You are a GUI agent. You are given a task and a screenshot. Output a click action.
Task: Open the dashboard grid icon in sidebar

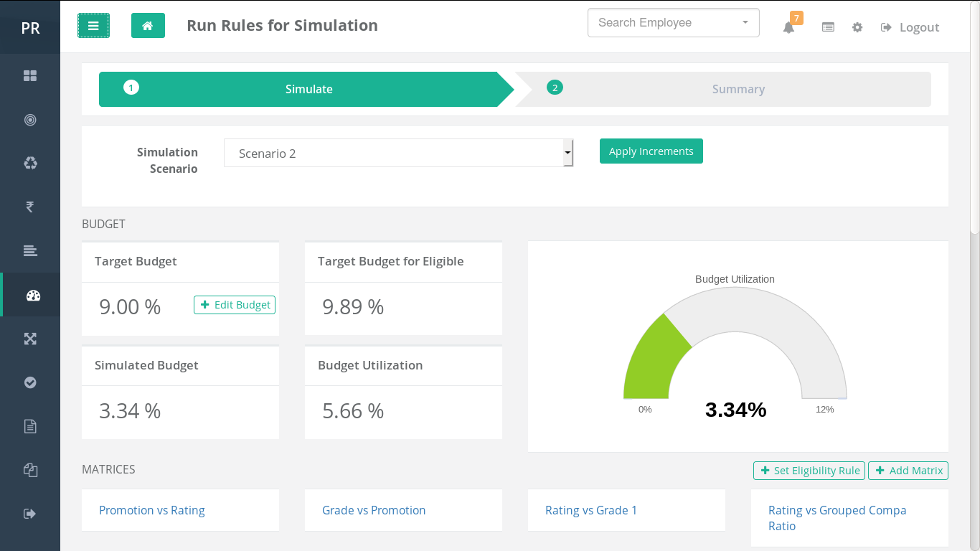tap(30, 76)
